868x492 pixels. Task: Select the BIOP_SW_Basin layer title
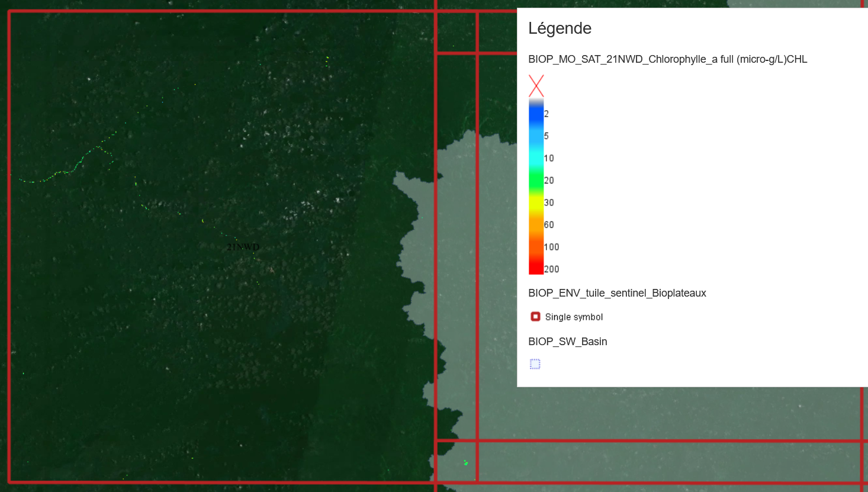coord(567,342)
